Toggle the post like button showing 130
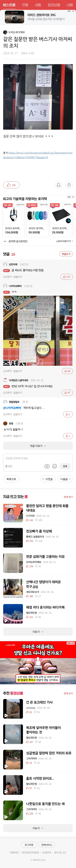 pyautogui.click(x=11, y=185)
